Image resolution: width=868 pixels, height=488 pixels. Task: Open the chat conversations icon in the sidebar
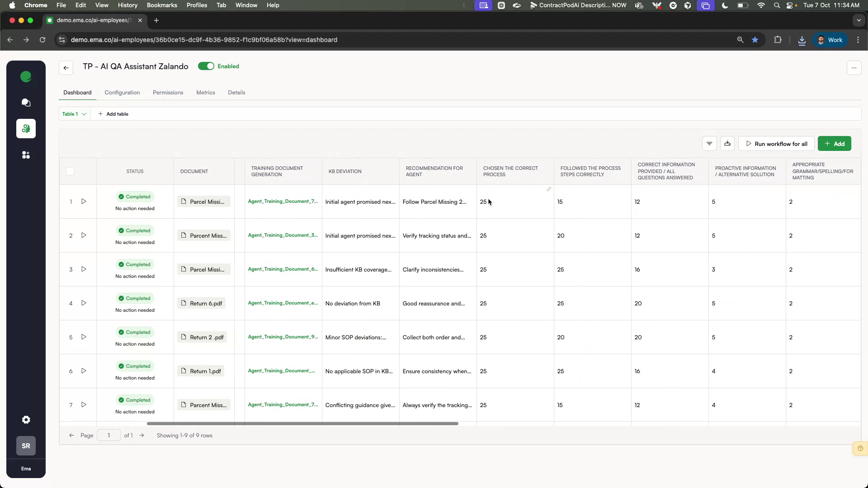coord(26,103)
